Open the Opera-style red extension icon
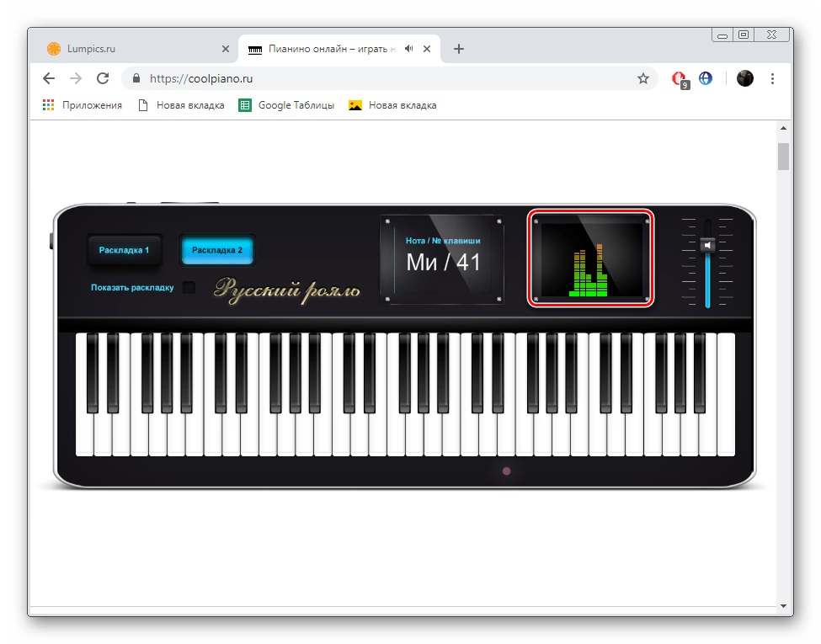Viewport: 821px width, 644px height. (x=680, y=79)
